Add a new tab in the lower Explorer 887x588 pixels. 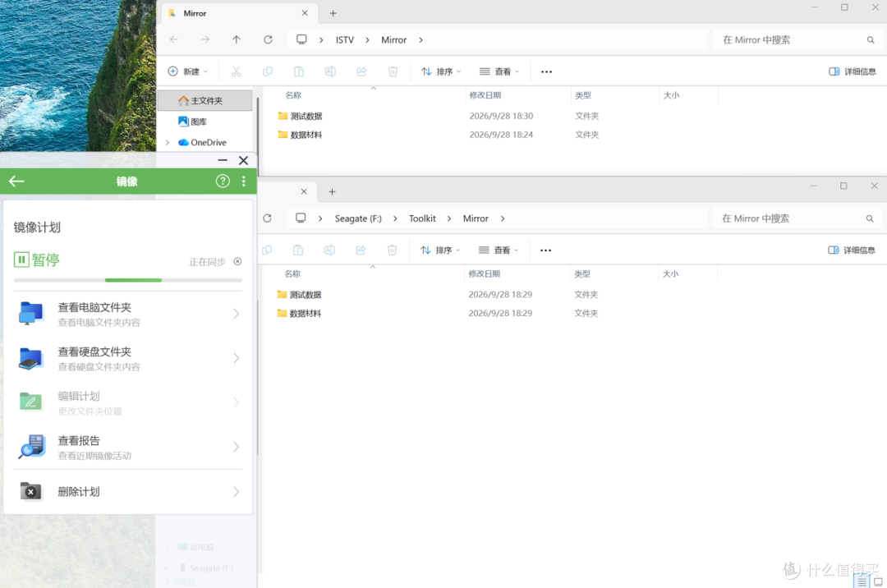tap(332, 191)
